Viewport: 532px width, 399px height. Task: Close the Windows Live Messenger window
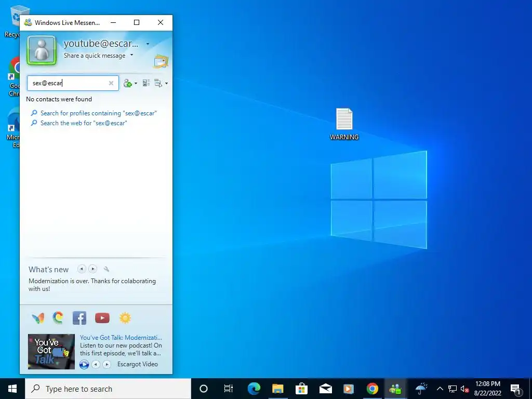click(161, 22)
